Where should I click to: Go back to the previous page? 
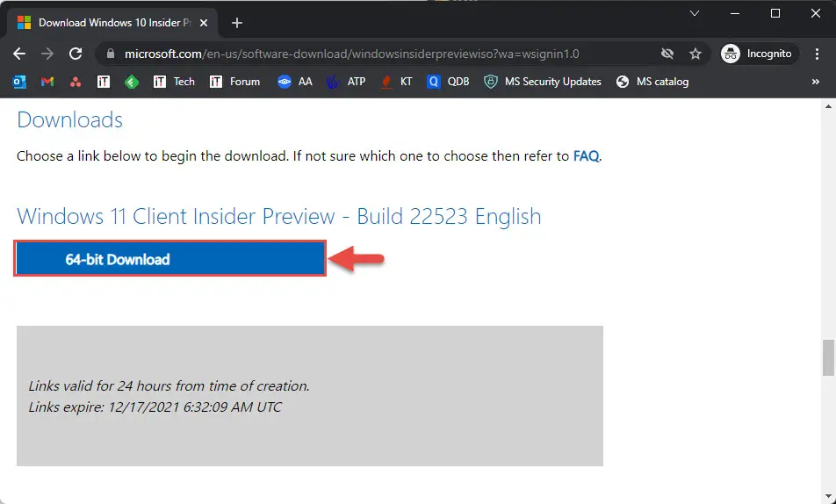click(19, 54)
